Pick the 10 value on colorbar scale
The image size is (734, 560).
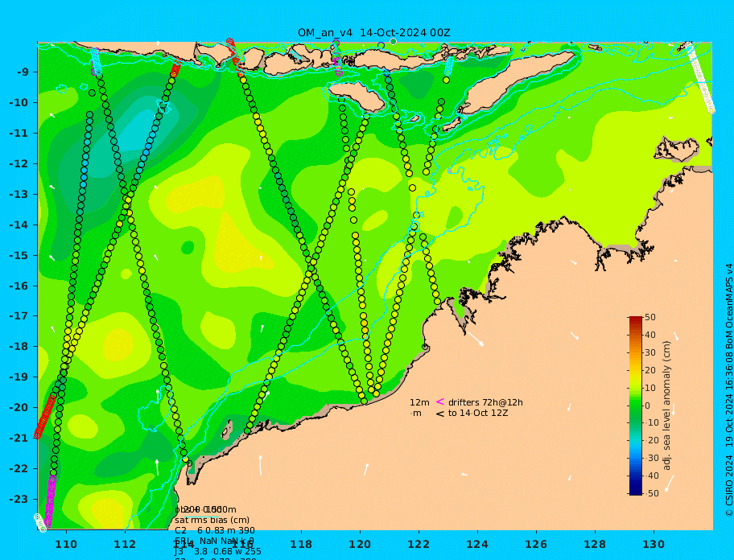tap(650, 389)
